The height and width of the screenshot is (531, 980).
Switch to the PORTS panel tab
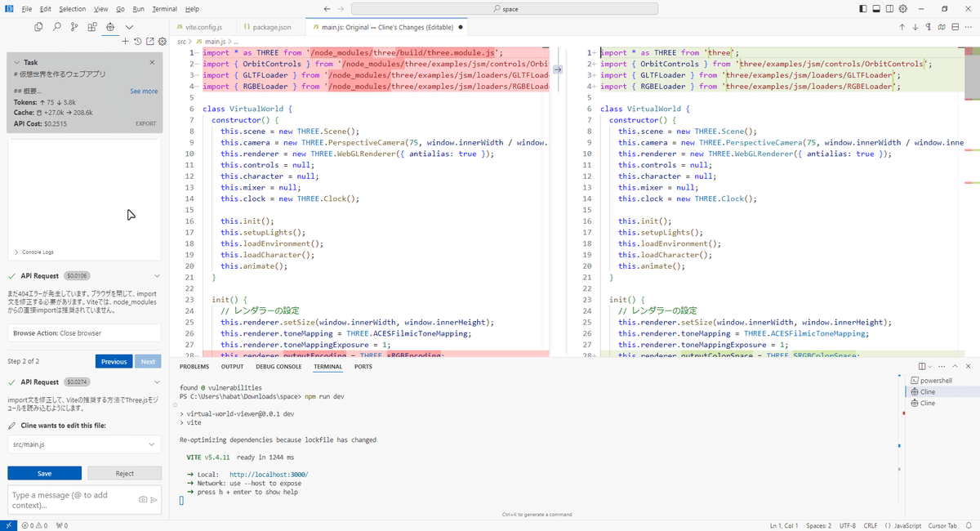[x=363, y=367]
